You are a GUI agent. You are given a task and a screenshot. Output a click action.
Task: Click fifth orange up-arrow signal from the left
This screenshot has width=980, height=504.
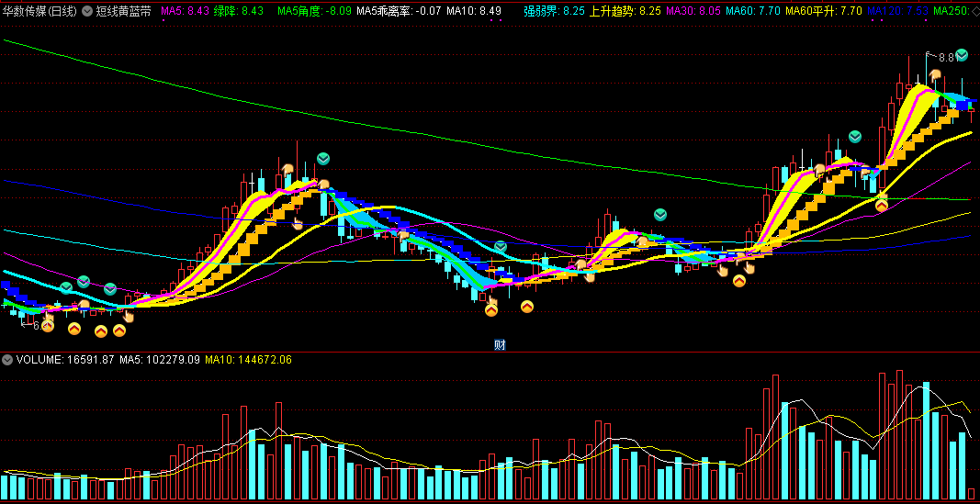[491, 309]
